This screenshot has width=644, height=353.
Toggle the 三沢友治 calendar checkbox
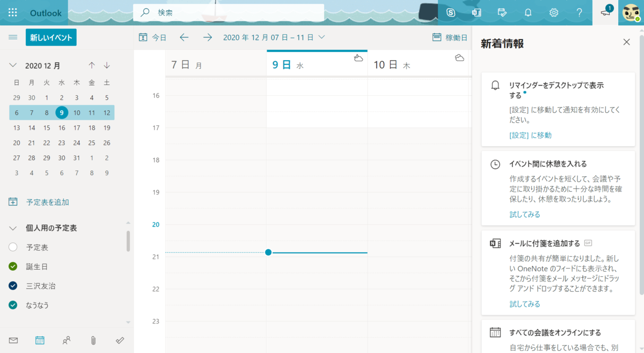(x=13, y=286)
